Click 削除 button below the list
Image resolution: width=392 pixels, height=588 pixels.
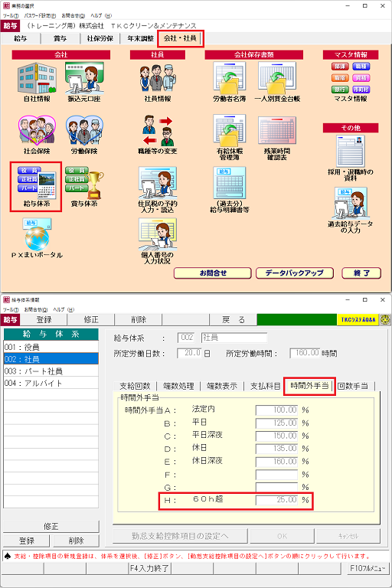(76, 541)
